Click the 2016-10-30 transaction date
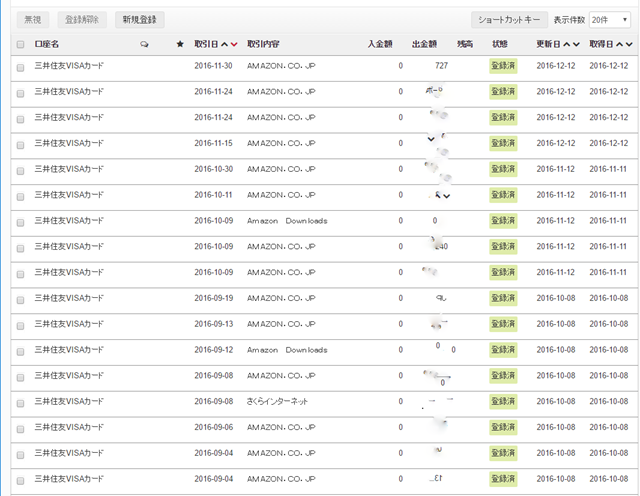Screen dimensions: 640x496 click(x=213, y=169)
